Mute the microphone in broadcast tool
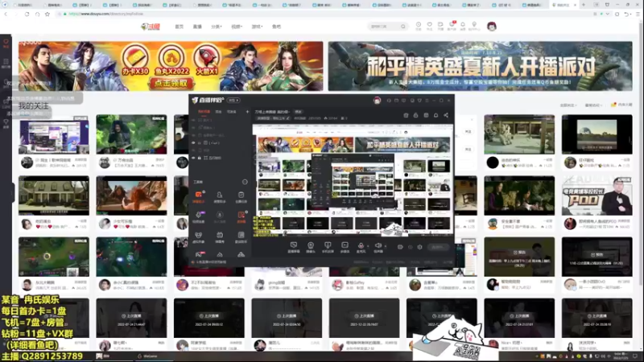644x362 pixels. (x=361, y=245)
